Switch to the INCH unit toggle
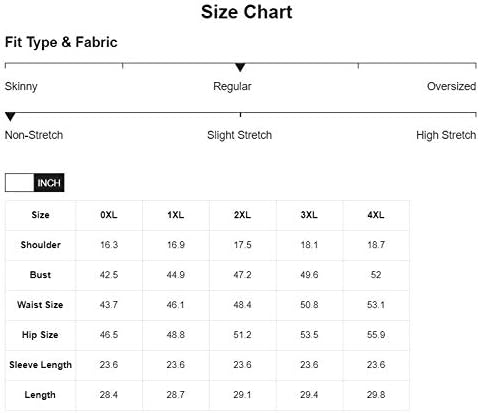Viewport: 480px width, 413px height. [49, 183]
